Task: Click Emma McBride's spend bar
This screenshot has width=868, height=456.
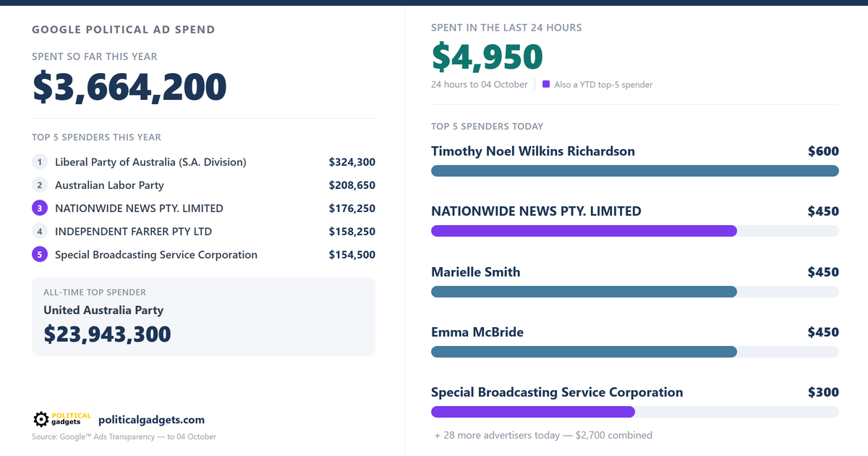Action: (584, 352)
